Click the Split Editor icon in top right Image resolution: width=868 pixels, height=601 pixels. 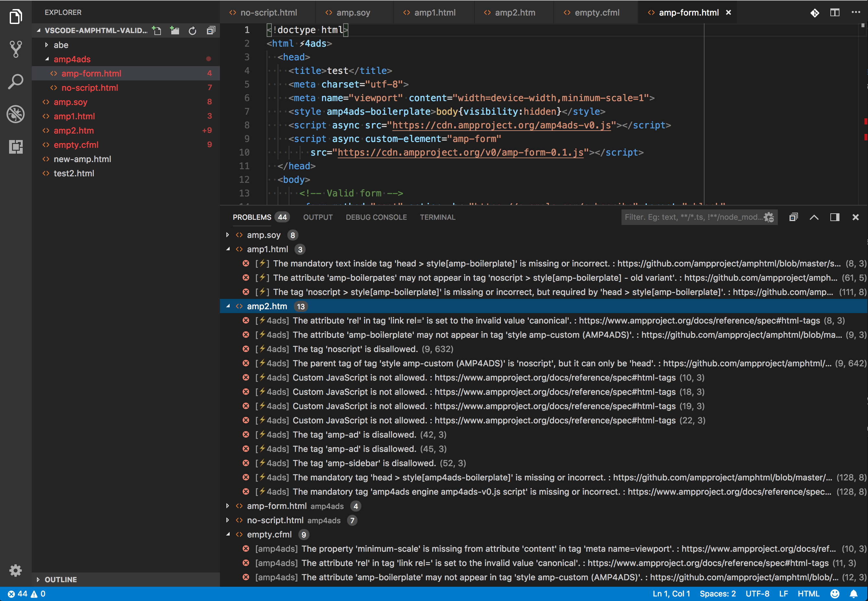click(835, 13)
